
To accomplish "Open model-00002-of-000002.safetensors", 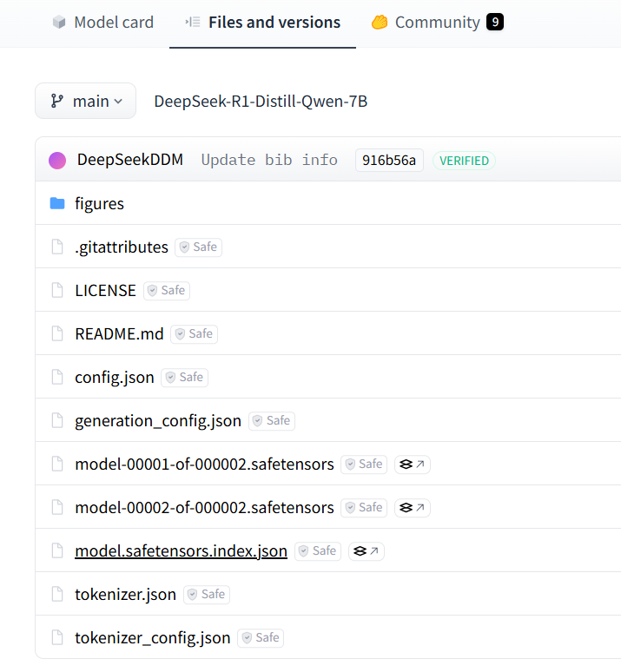I will click(205, 508).
